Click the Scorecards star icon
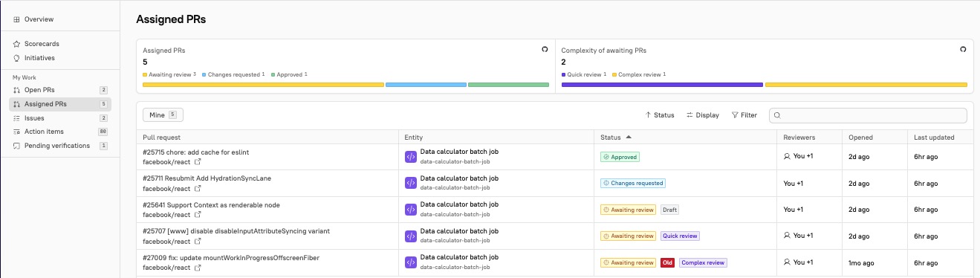The image size is (980, 278). pyautogui.click(x=17, y=44)
